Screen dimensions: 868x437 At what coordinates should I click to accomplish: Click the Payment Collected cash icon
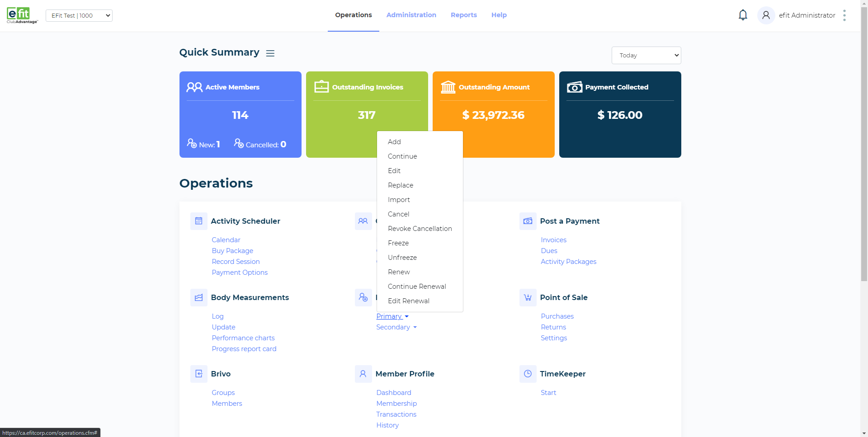point(575,87)
